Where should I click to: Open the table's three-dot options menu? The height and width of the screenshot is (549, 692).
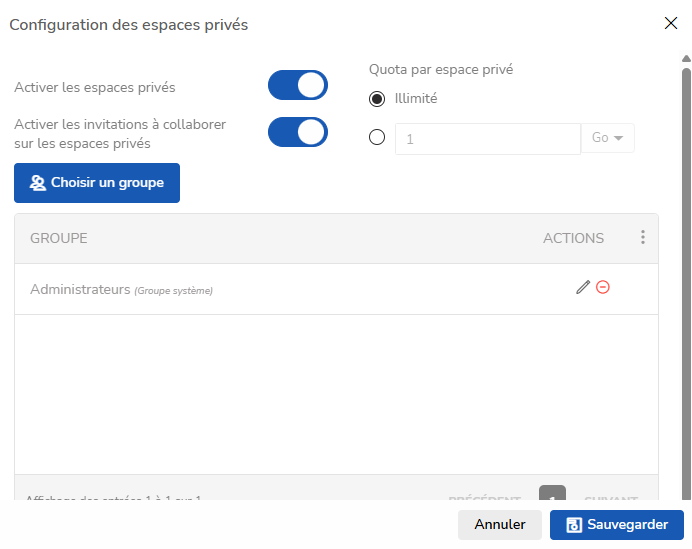[x=643, y=237]
